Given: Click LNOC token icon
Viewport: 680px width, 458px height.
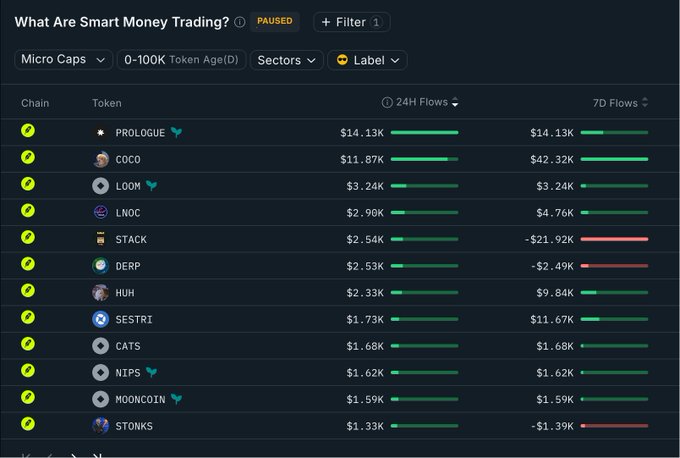Looking at the screenshot, I should [x=101, y=213].
